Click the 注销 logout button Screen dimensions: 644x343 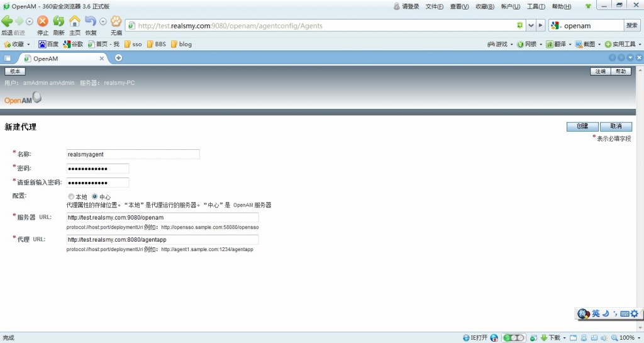coord(601,71)
